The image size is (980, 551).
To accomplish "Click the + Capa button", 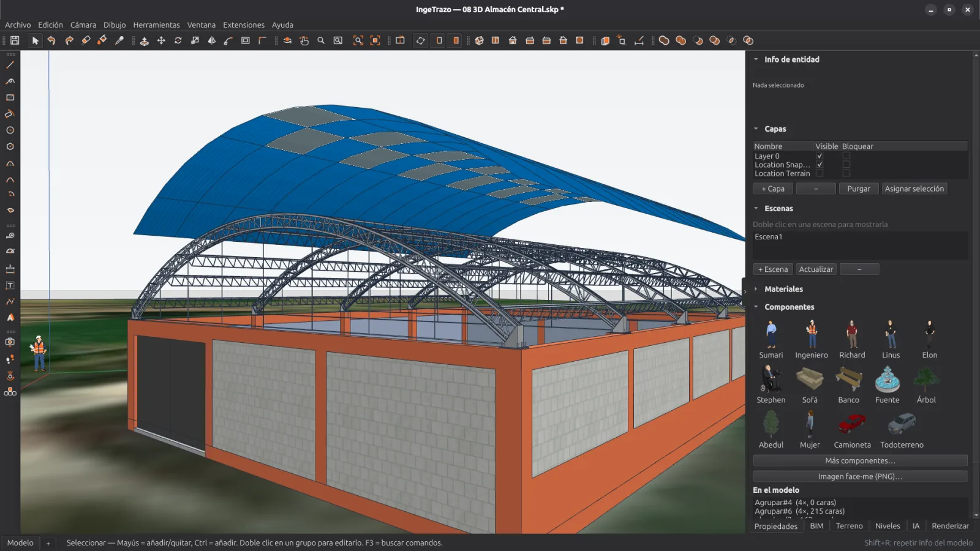I will (x=773, y=189).
